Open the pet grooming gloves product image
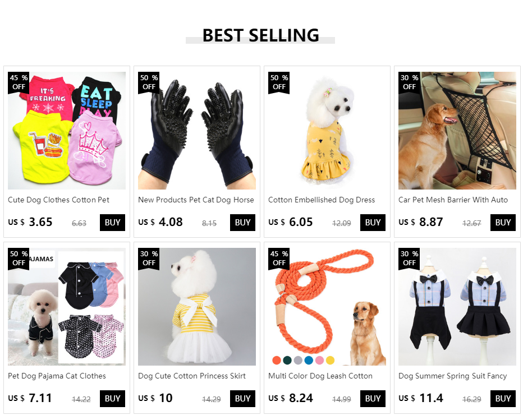 point(197,131)
